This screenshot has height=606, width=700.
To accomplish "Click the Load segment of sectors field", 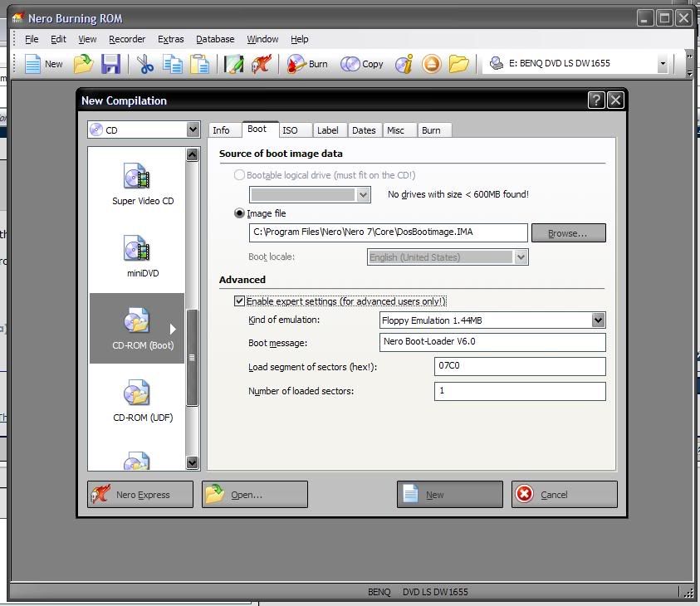I will tap(520, 366).
